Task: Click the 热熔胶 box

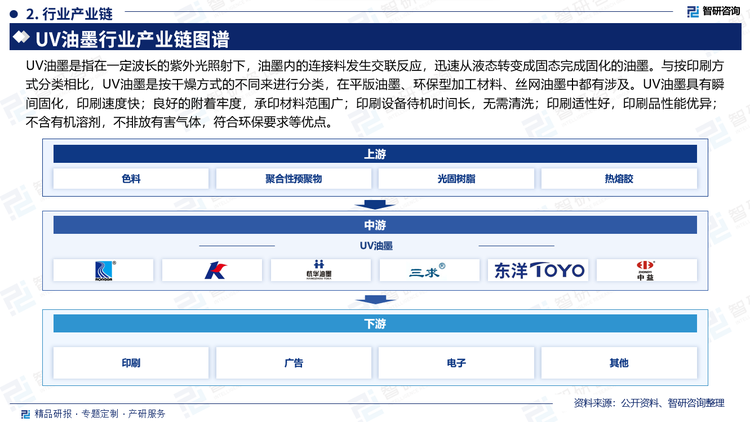Action: (619, 178)
